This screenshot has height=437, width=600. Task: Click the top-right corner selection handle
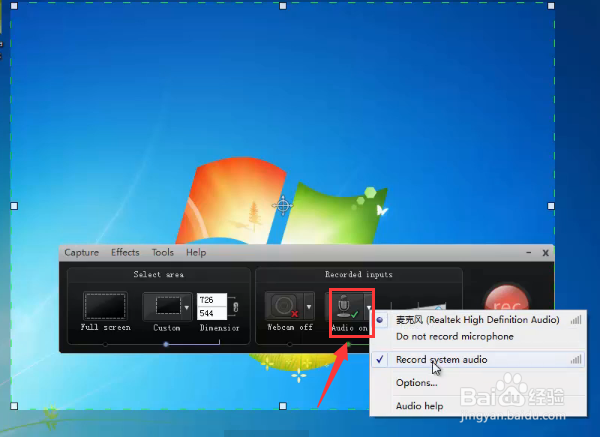coord(551,6)
